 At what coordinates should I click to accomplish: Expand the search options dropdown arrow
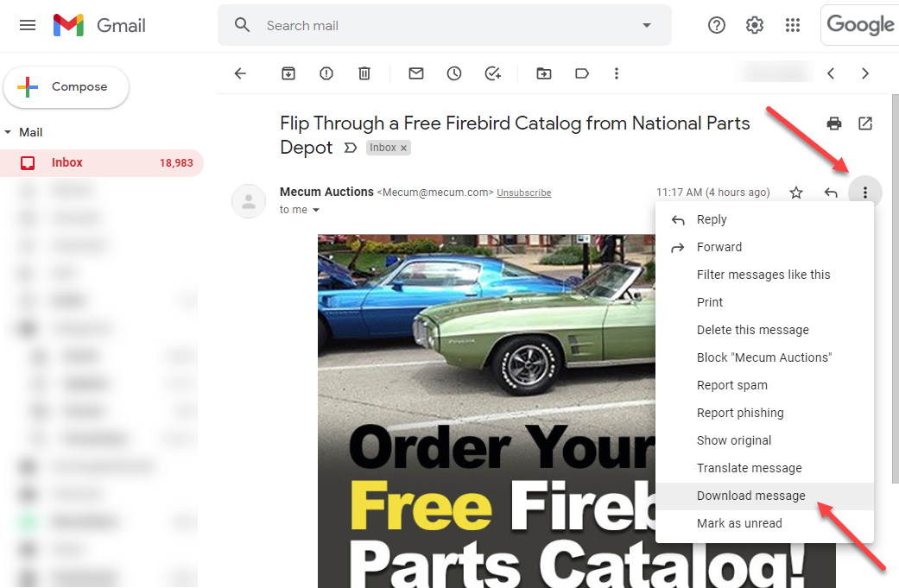click(647, 26)
